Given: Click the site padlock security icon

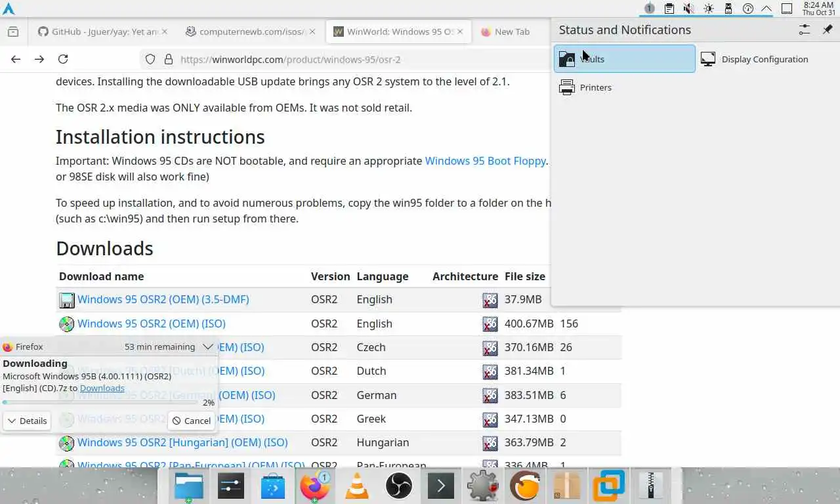Looking at the screenshot, I should 168,59.
